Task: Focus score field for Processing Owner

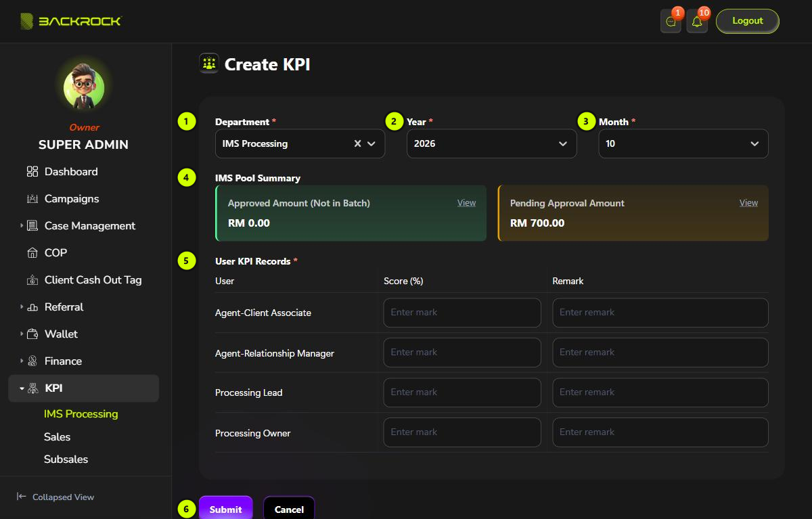Action: [462, 432]
